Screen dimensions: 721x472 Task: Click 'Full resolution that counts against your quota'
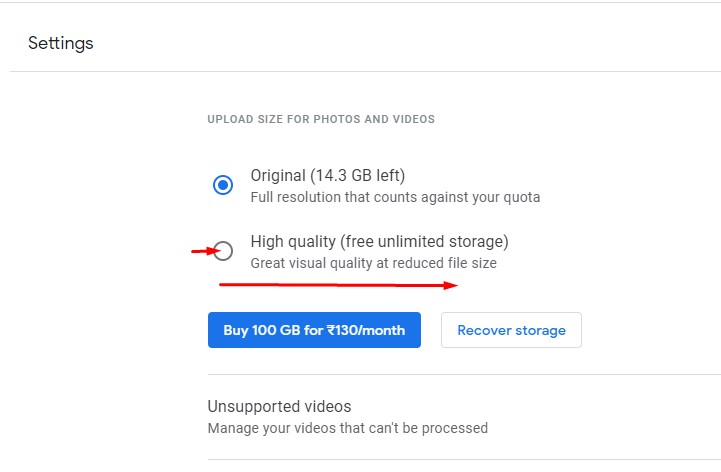pos(395,197)
